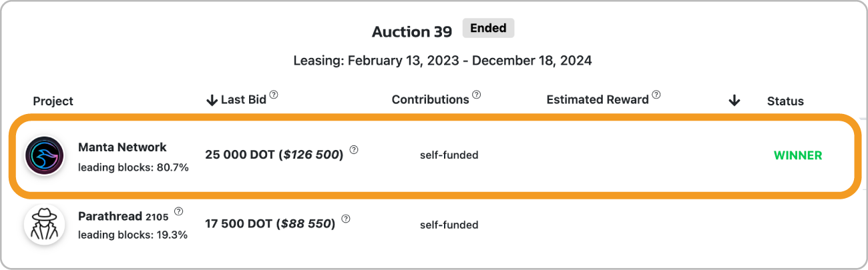Open the Parathread project name link
Screen dimensions: 868x270
[x=124, y=216]
